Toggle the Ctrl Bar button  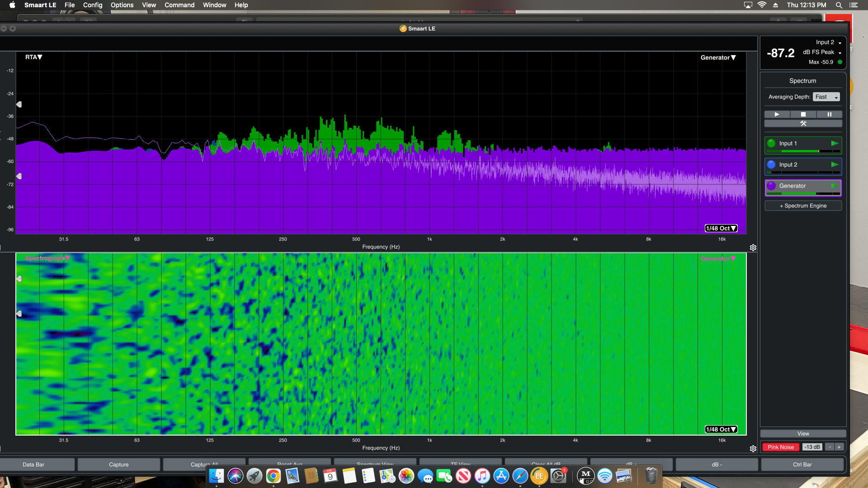[802, 465]
